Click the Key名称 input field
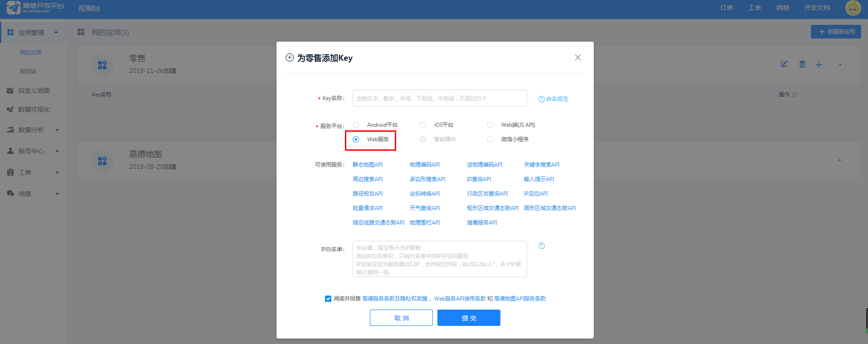 [440, 98]
